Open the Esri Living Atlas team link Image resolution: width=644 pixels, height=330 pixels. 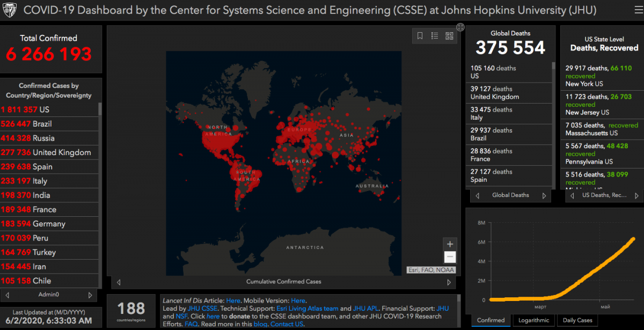[x=308, y=309]
